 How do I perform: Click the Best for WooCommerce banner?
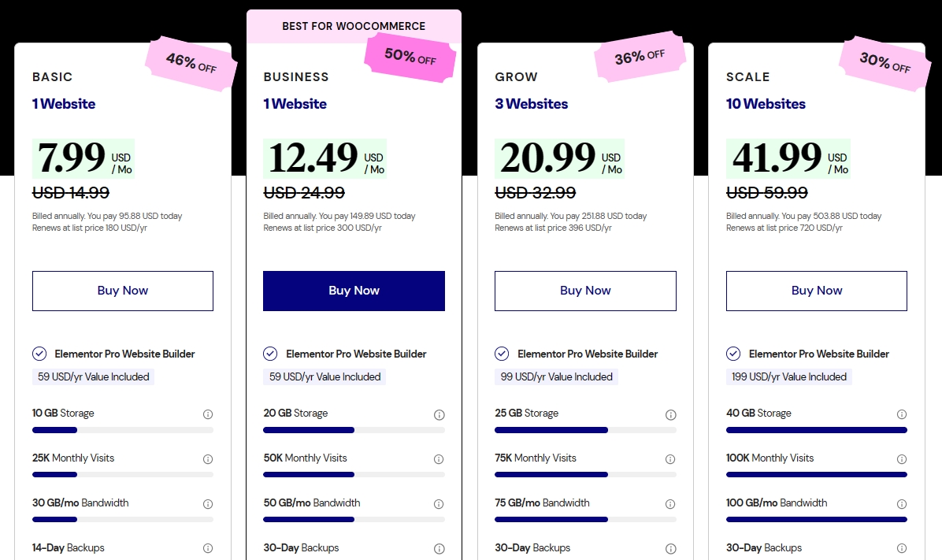[354, 26]
